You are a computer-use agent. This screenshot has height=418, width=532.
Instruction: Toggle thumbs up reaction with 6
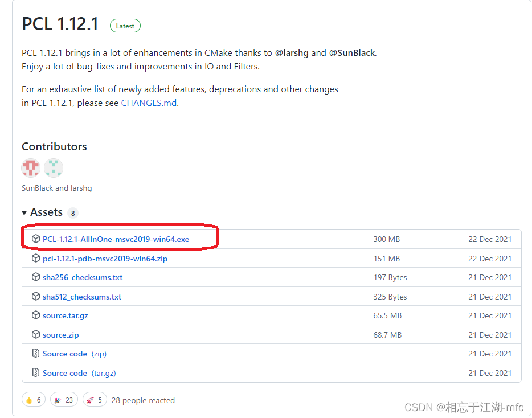(x=34, y=400)
